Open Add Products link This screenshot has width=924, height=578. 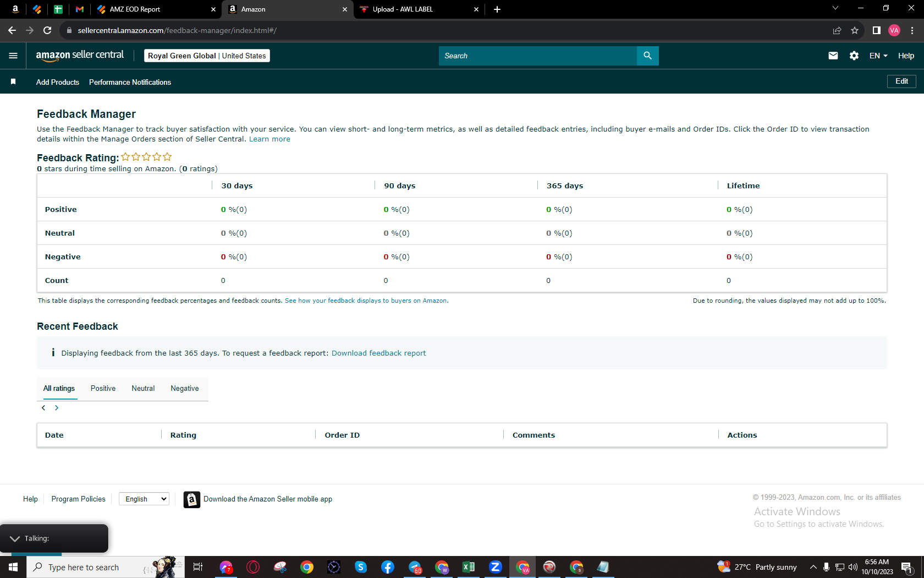pos(58,82)
